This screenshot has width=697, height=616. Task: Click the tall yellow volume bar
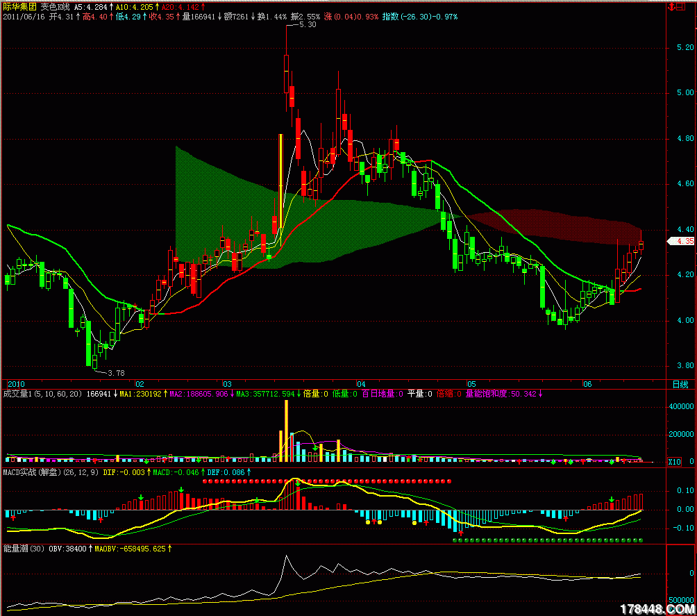(x=286, y=431)
